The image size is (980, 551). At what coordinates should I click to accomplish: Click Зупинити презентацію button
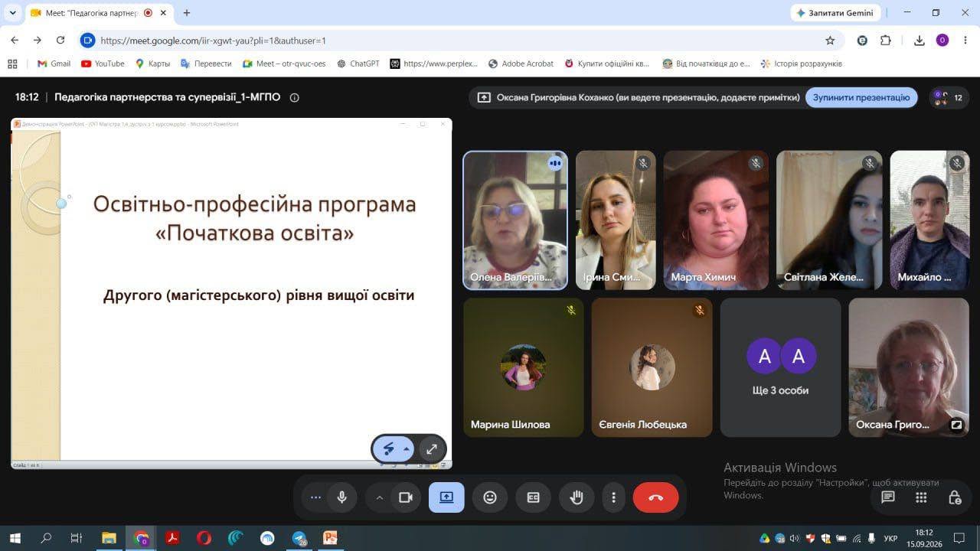[861, 97]
